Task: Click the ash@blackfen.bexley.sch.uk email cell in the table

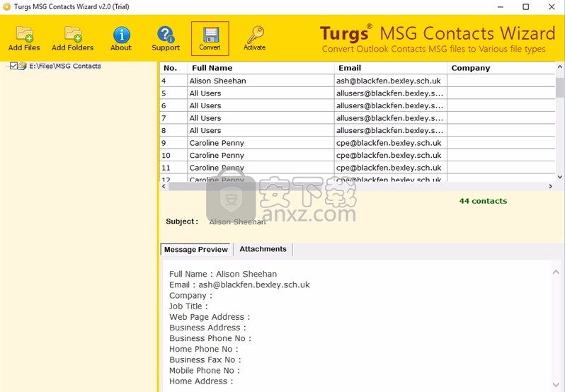Action: click(x=391, y=81)
